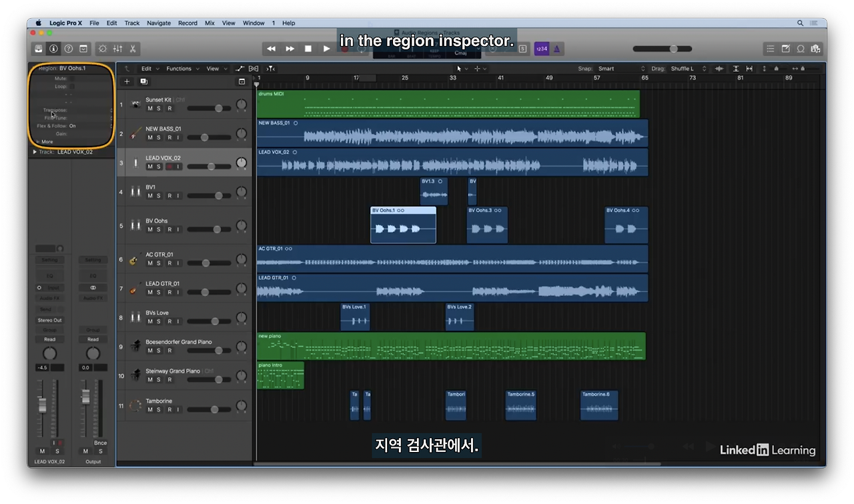Solo the NEW BASS_01 track

click(159, 137)
